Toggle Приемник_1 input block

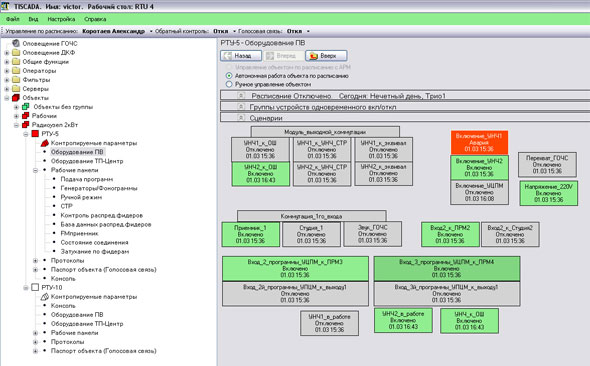pyautogui.click(x=251, y=234)
